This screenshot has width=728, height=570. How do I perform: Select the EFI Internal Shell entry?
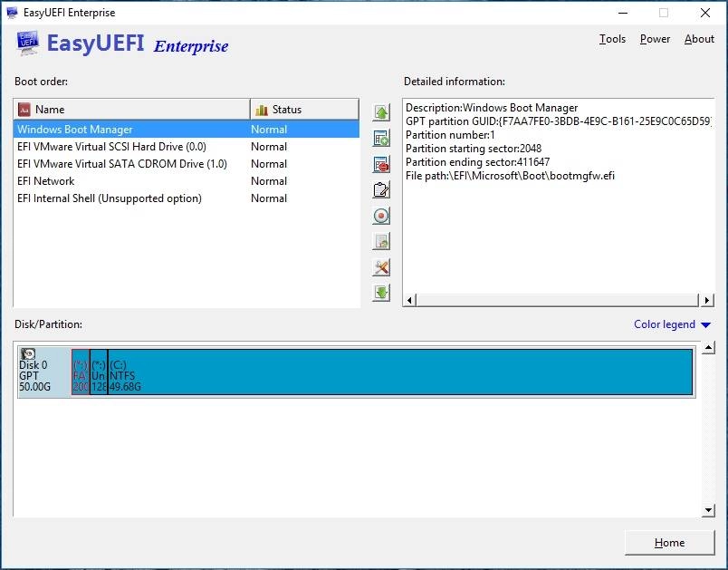coord(187,198)
